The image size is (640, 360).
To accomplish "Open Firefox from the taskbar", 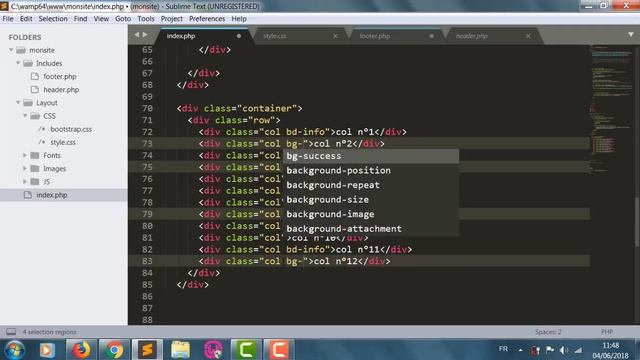I will coord(81,350).
